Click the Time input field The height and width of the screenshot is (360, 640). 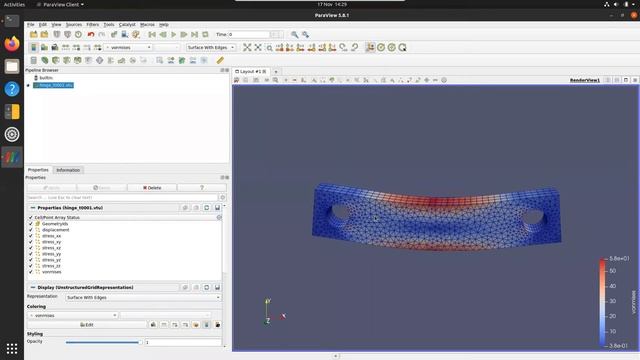tap(249, 35)
